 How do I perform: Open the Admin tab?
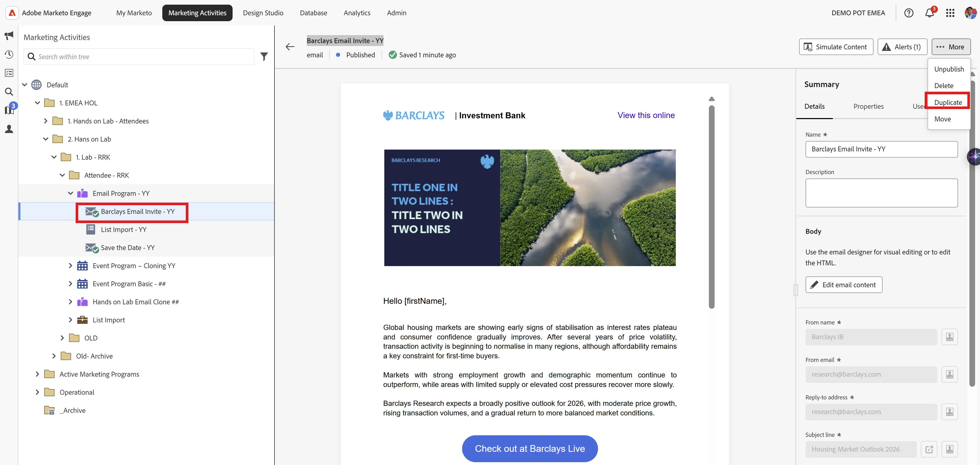coord(397,13)
